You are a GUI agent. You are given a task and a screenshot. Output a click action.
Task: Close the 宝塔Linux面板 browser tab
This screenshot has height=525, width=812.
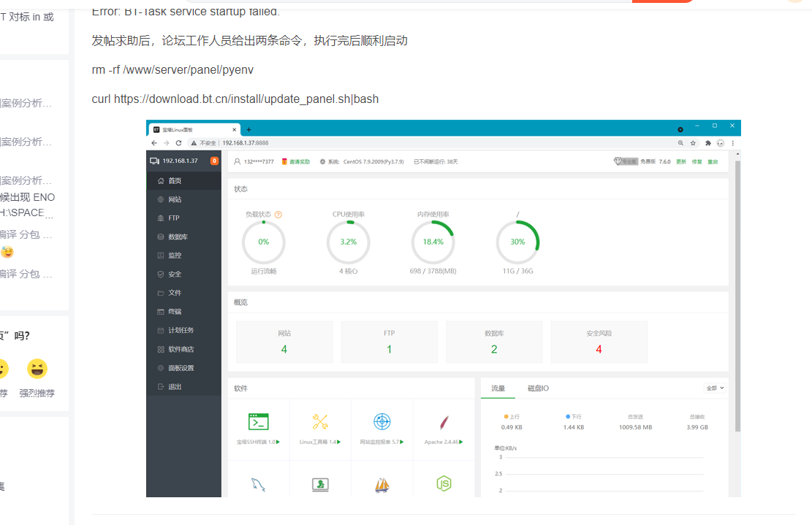coord(234,130)
